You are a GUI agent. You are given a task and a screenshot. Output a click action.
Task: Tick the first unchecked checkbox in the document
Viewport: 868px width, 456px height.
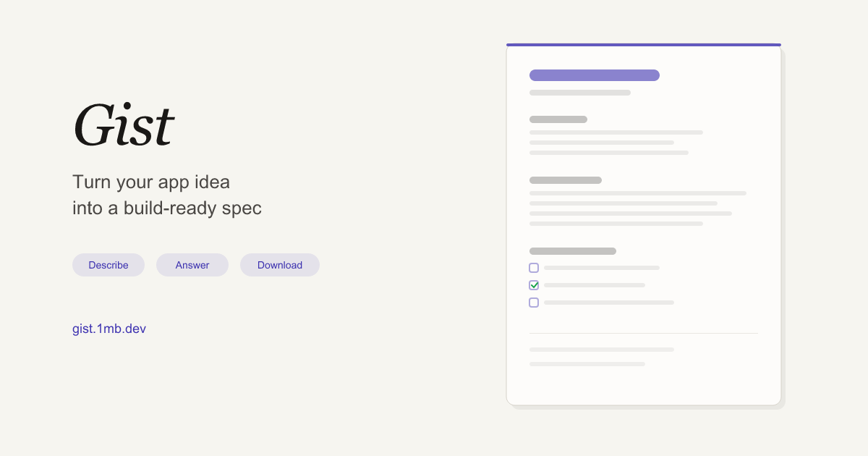[534, 268]
